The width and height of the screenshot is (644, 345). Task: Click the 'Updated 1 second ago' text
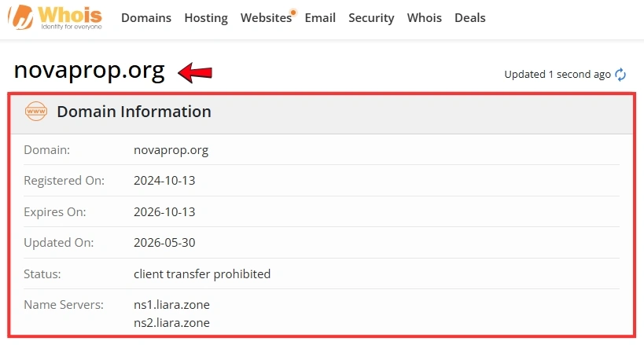pos(558,75)
